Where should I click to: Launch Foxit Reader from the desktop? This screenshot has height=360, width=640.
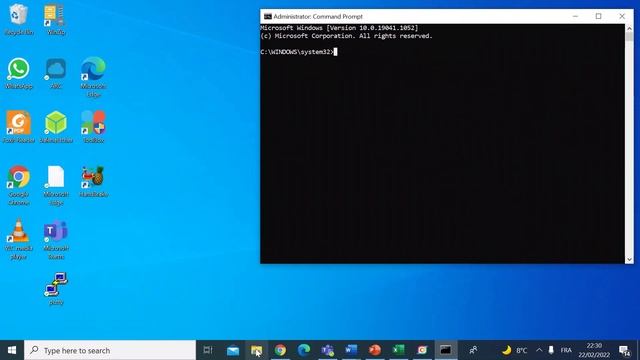[18, 127]
